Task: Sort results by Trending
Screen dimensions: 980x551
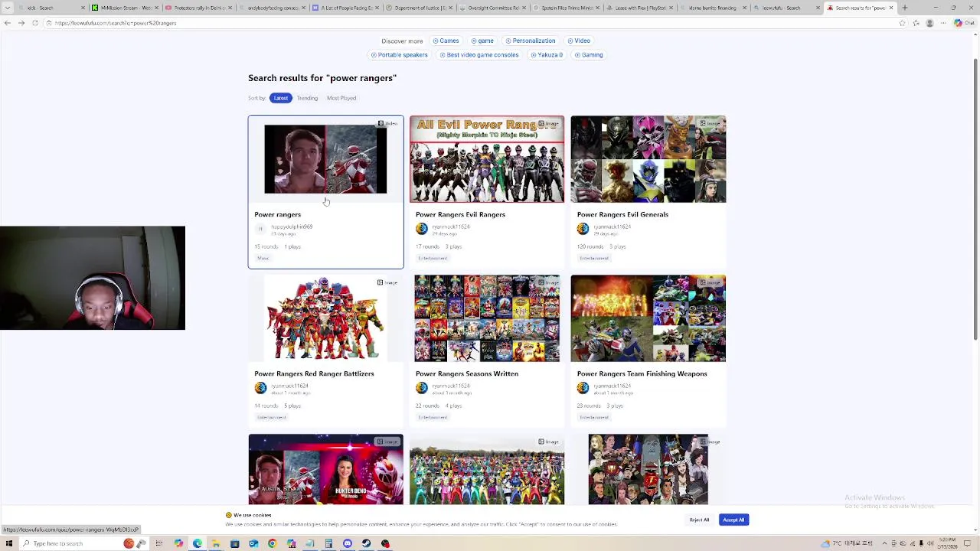Action: (x=307, y=98)
